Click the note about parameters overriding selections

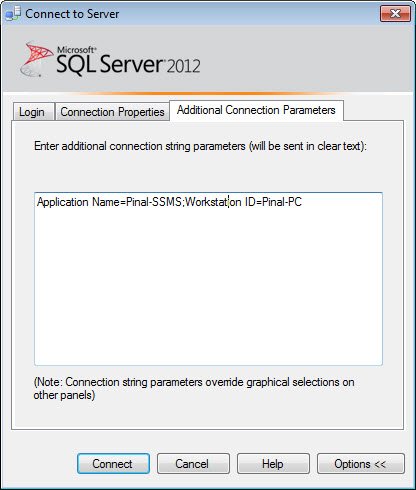tap(194, 389)
